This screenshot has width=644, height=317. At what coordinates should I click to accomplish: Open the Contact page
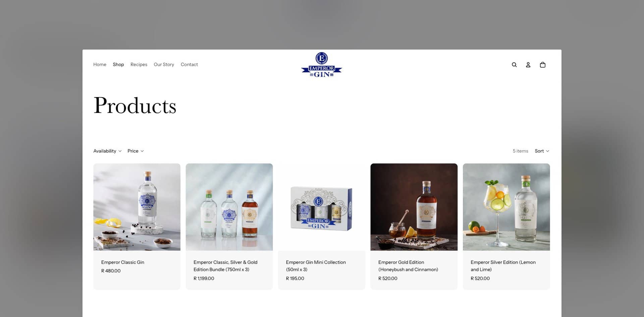[x=189, y=64]
